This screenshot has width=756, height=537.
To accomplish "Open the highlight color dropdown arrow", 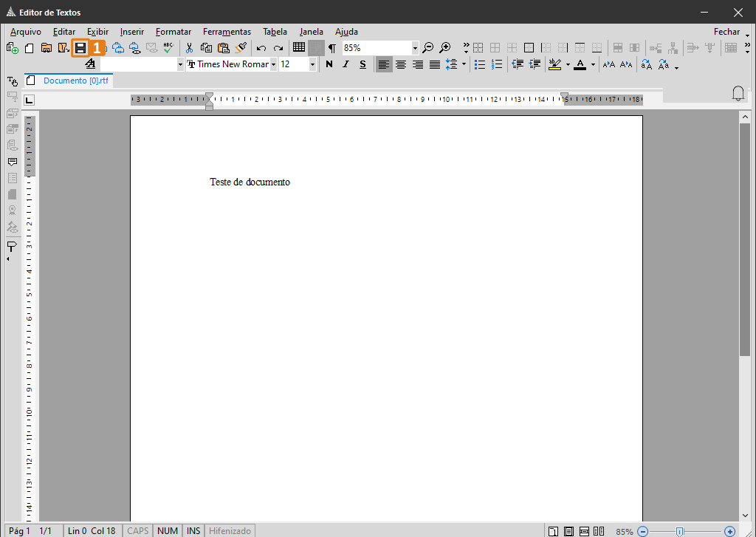I will pyautogui.click(x=568, y=64).
